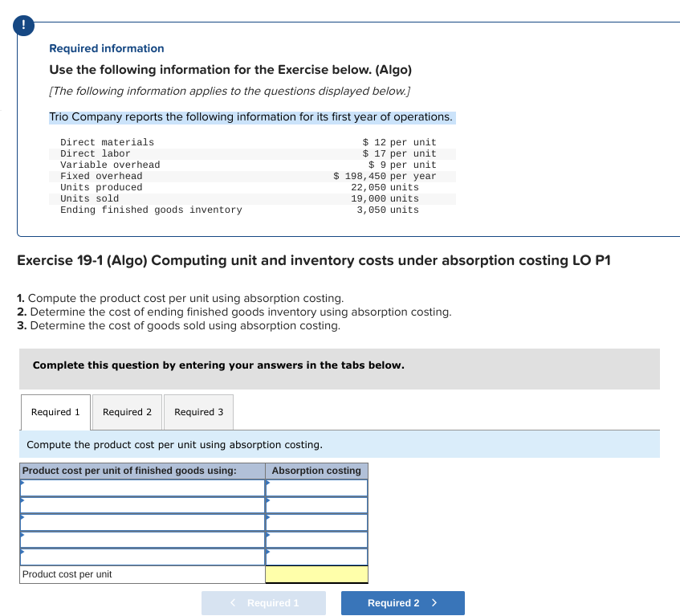Image resolution: width=680 pixels, height=616 pixels.
Task: Open the fourth row dropdown in the cost table
Action: (141, 539)
